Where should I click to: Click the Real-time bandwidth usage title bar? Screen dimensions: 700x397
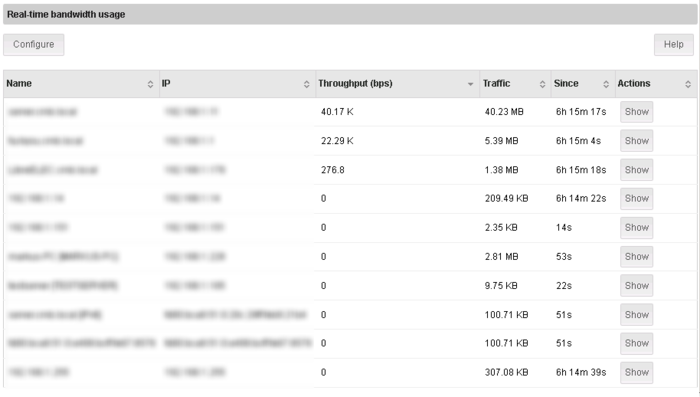(350, 14)
